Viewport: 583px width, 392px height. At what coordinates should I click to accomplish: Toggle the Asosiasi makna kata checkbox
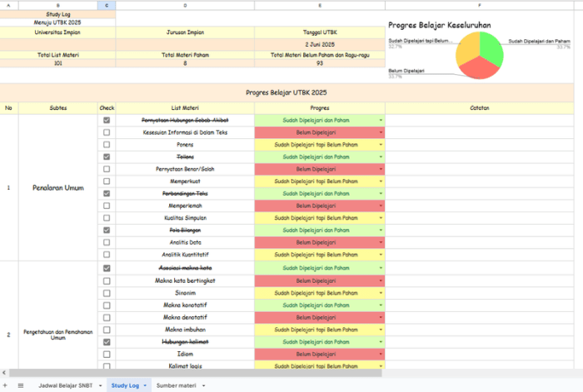click(x=106, y=269)
